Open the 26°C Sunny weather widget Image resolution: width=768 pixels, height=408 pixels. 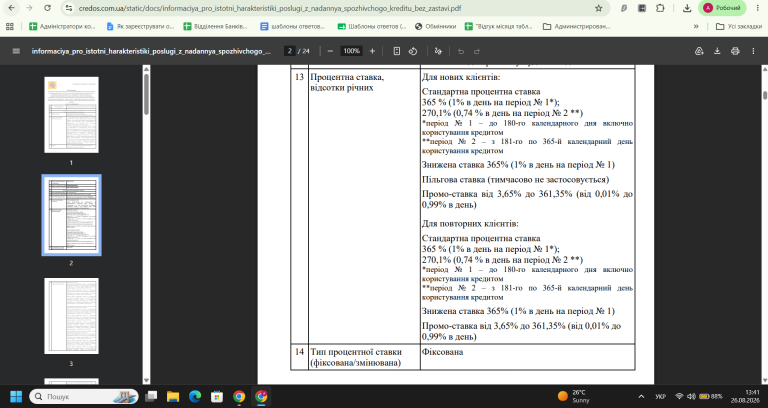coord(574,396)
